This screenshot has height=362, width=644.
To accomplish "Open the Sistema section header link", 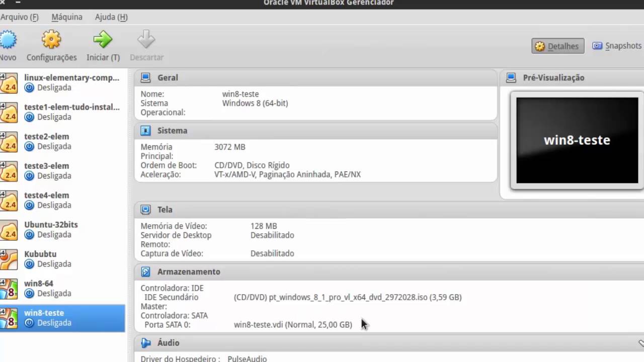I will click(172, 131).
